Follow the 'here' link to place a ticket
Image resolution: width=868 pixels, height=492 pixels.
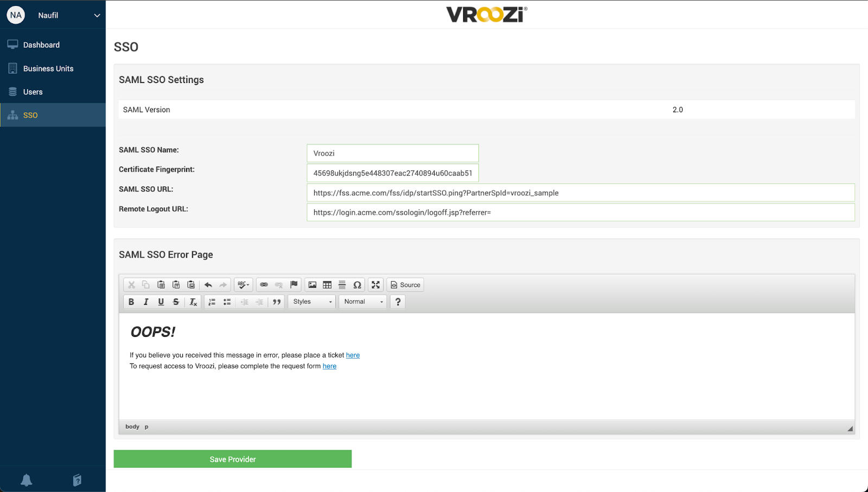pos(353,355)
